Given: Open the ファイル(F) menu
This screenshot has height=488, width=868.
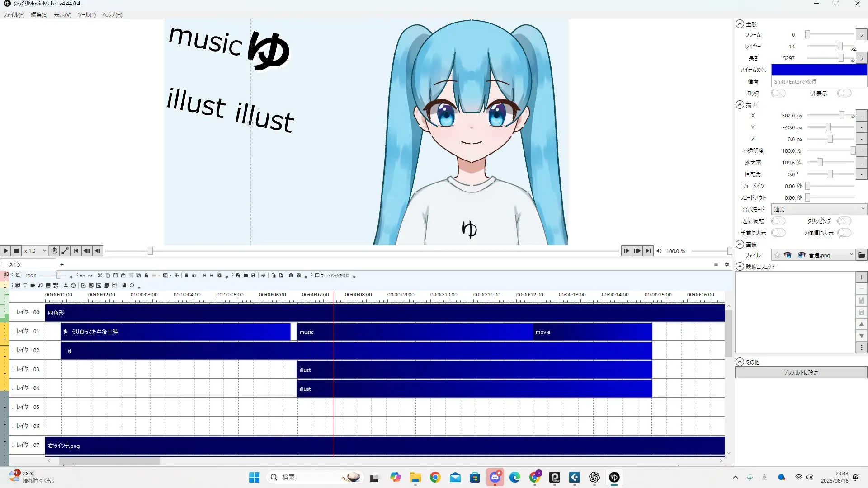Looking at the screenshot, I should (x=14, y=14).
